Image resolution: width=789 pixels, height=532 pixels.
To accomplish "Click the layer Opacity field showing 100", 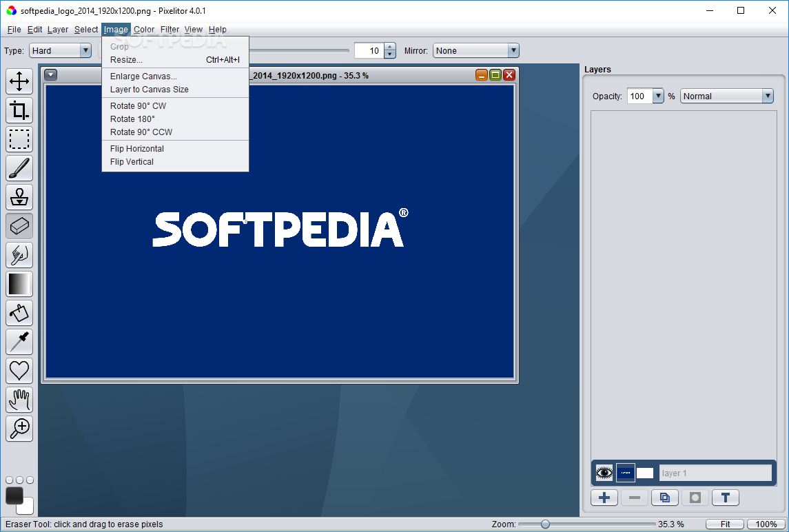I will coord(639,96).
